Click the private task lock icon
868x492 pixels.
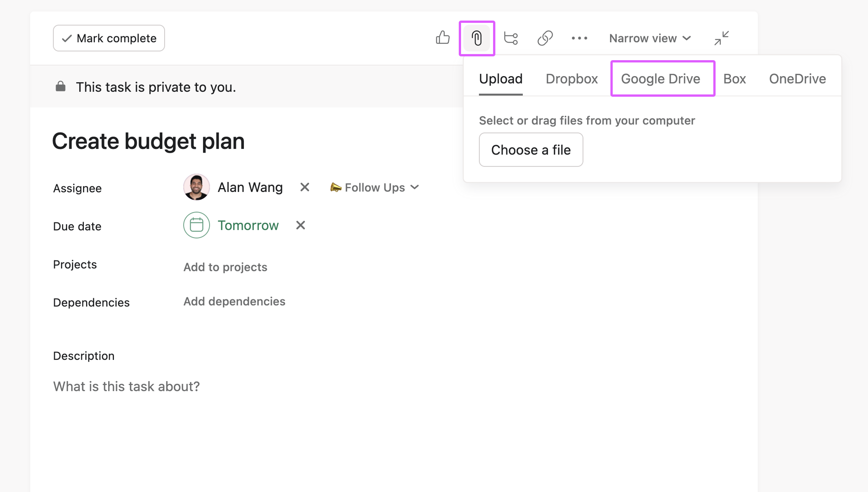pyautogui.click(x=61, y=86)
